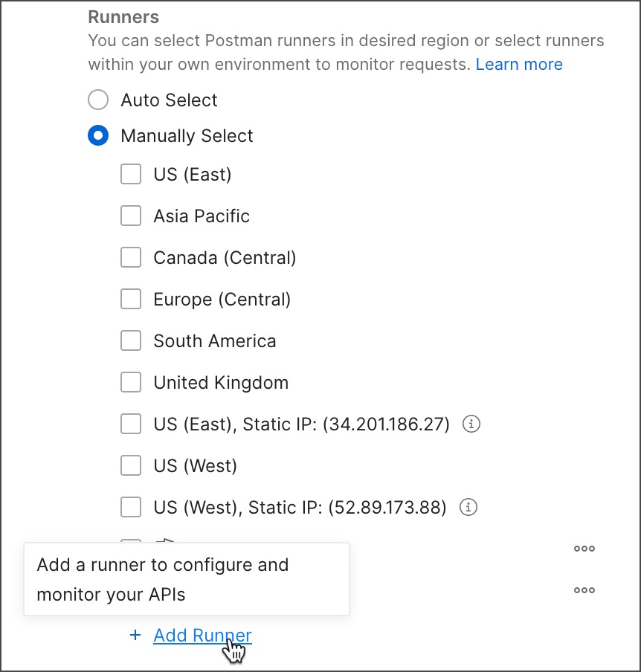641x672 pixels.
Task: Check the United Kingdom runner
Action: [130, 382]
